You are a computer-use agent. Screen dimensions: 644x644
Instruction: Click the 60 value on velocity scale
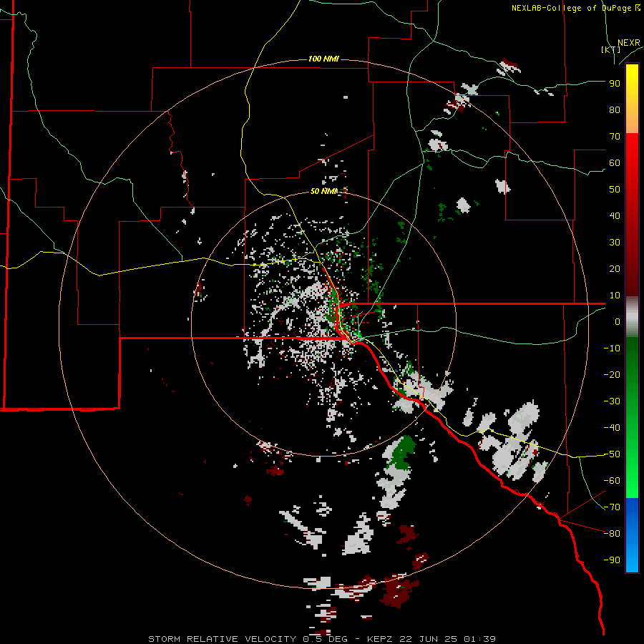pos(615,163)
